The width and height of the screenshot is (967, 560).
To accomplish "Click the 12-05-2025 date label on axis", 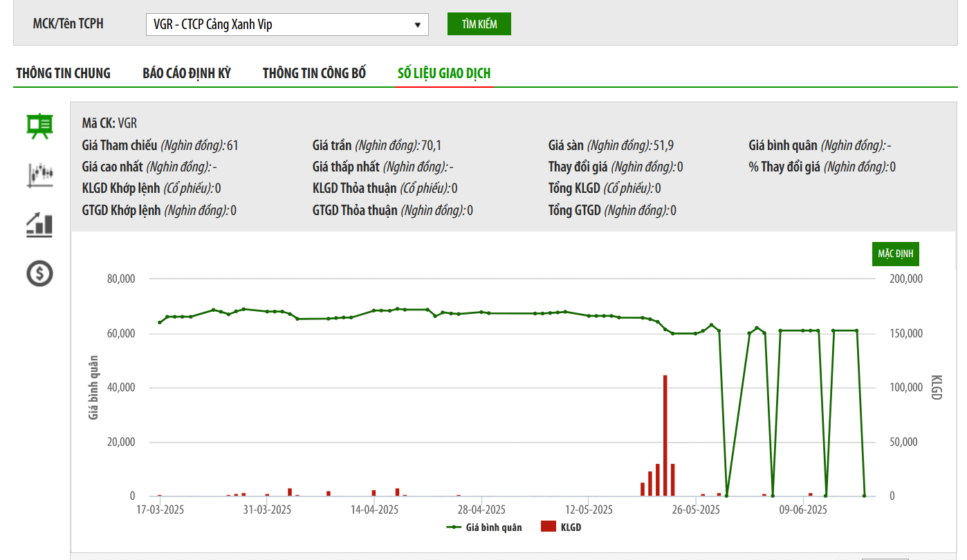I will (x=589, y=510).
